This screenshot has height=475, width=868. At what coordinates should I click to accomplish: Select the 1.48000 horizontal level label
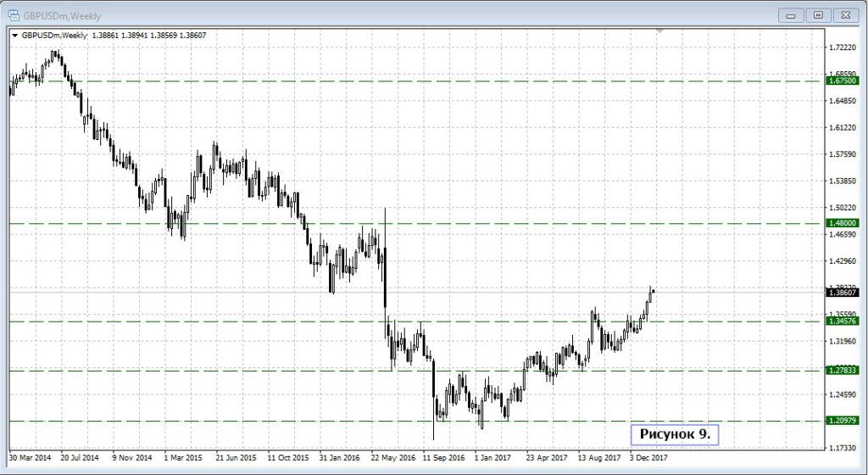click(x=842, y=223)
